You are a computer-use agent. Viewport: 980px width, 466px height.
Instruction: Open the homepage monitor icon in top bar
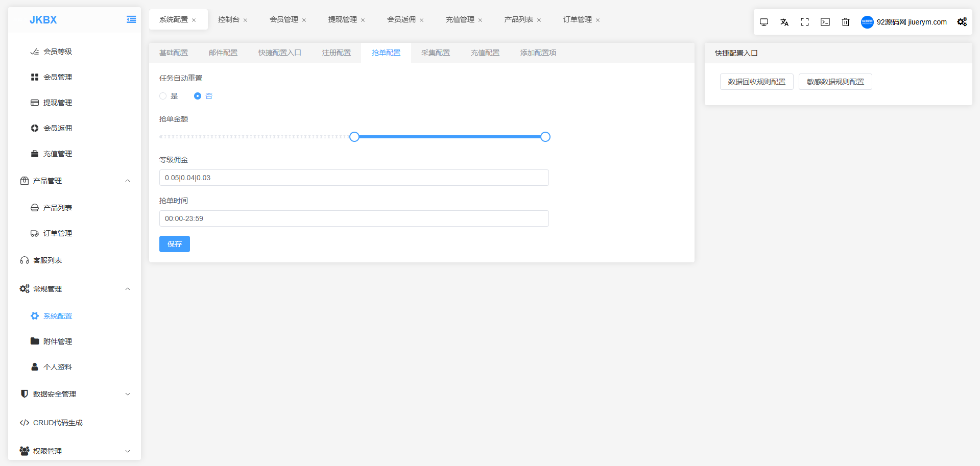(x=764, y=22)
